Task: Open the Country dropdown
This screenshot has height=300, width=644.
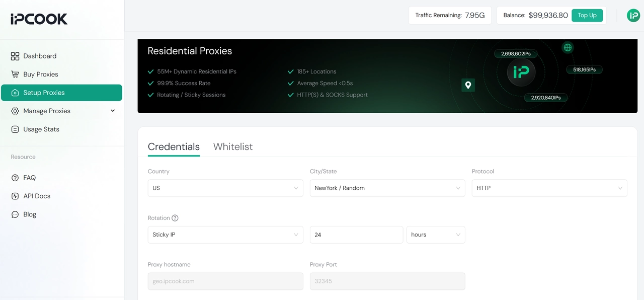Action: coord(225,188)
